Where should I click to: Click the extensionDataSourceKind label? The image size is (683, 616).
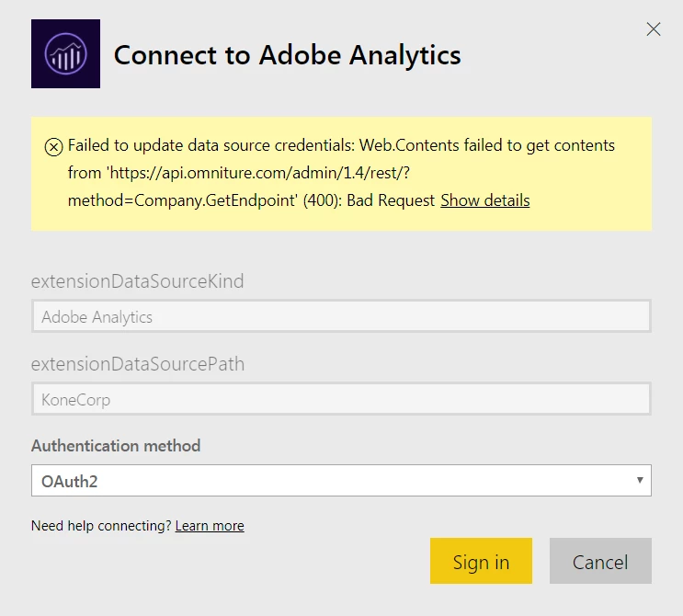click(x=138, y=281)
